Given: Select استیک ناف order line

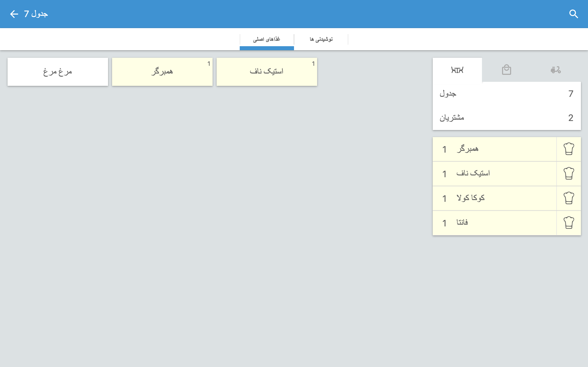Looking at the screenshot, I should click(x=494, y=174).
